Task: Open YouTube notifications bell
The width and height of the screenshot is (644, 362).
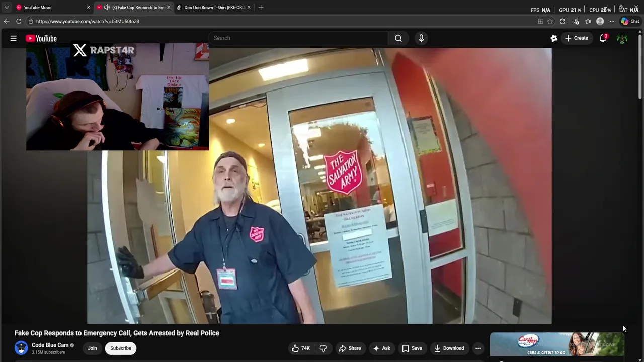Action: pyautogui.click(x=603, y=38)
